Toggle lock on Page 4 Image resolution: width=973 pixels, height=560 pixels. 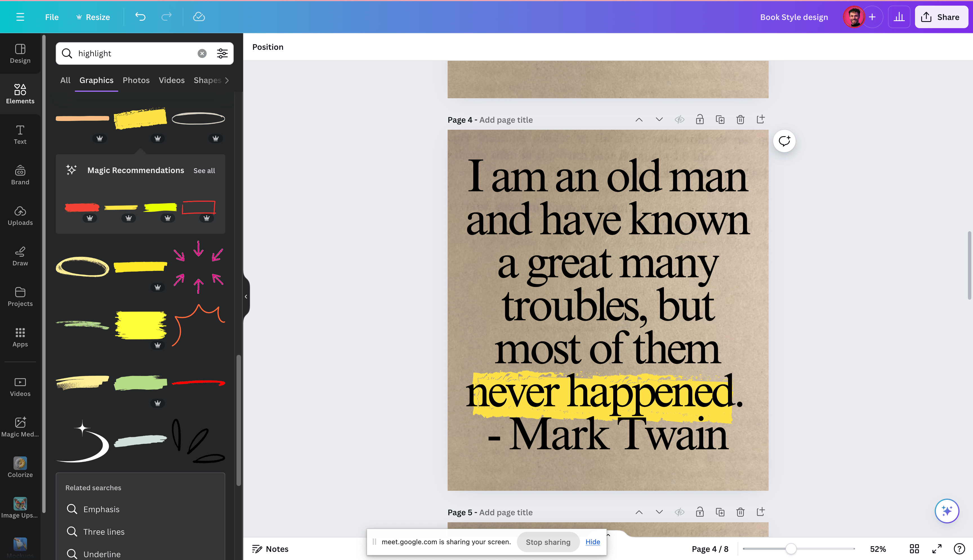pos(699,120)
